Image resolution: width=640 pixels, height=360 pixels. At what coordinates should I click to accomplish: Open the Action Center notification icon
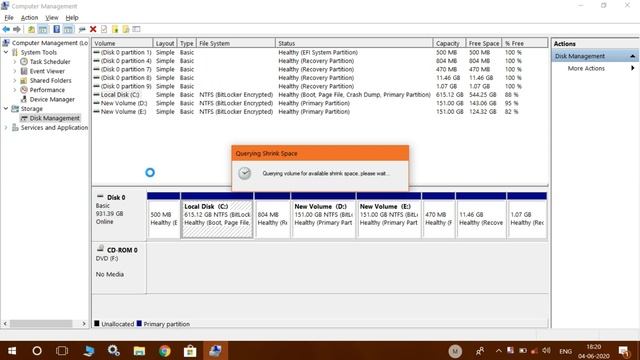pyautogui.click(x=623, y=351)
